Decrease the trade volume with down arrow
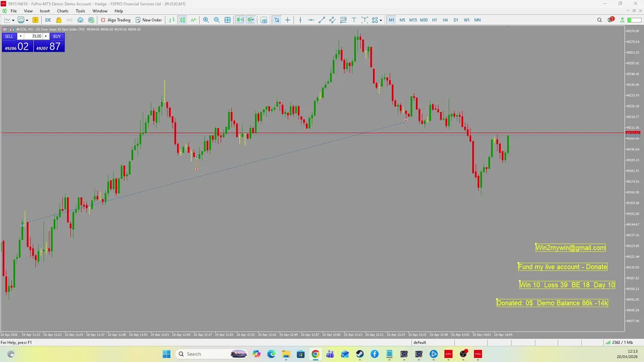The height and width of the screenshot is (362, 644). click(20, 36)
